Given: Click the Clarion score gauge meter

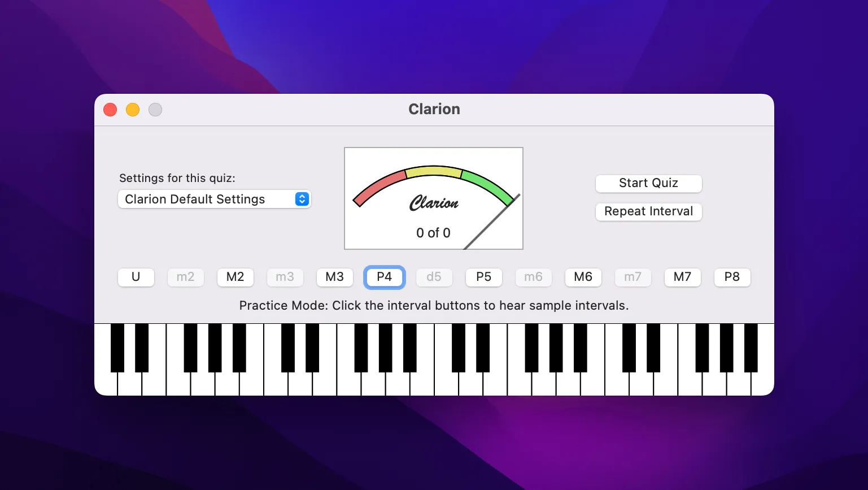Looking at the screenshot, I should (x=434, y=198).
